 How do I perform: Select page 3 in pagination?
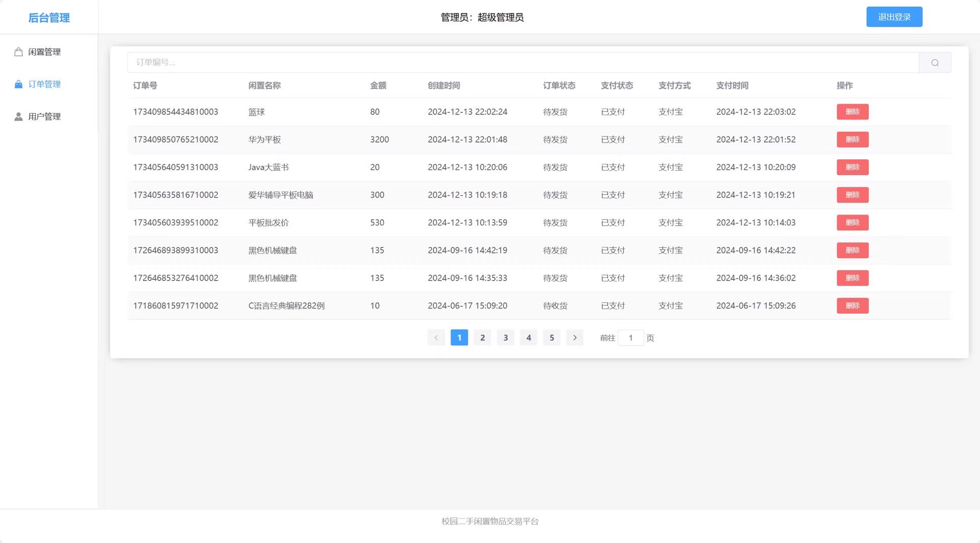coord(505,338)
